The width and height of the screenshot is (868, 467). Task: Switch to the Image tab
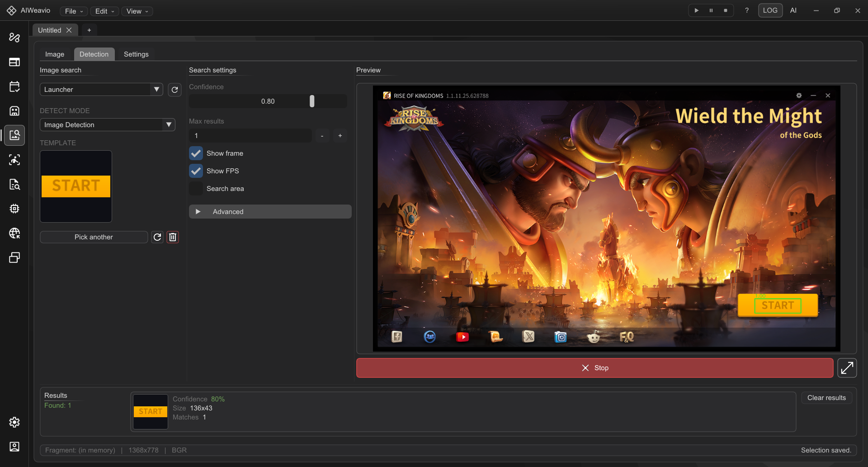(x=55, y=54)
